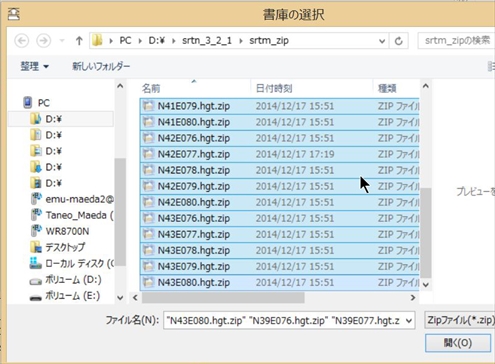495x364 pixels.
Task: Click the file list scrollbar up arrow
Action: 426,86
